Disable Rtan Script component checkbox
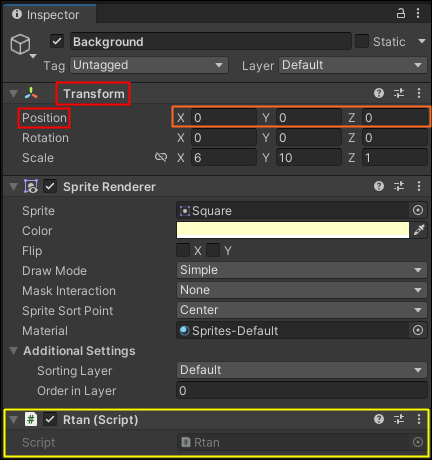The width and height of the screenshot is (432, 460). pos(50,419)
